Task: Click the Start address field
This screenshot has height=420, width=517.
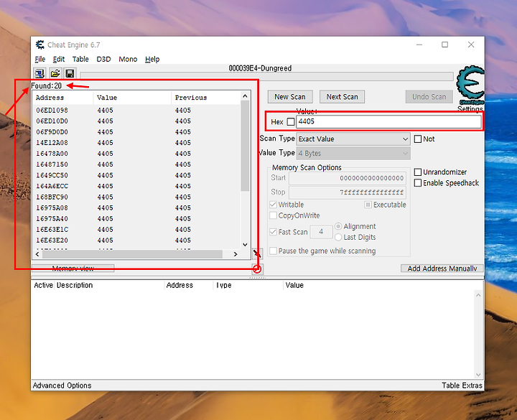Action: (348, 178)
